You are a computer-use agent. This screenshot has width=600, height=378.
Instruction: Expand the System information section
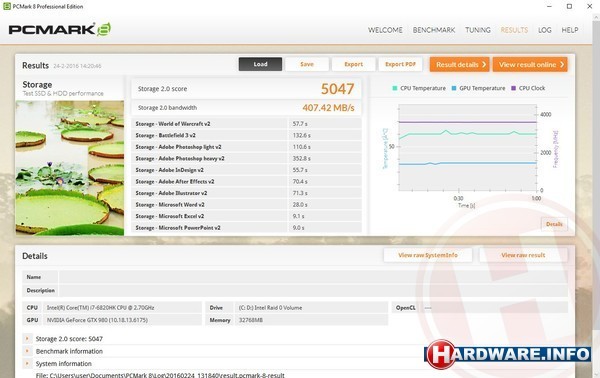(x=27, y=363)
